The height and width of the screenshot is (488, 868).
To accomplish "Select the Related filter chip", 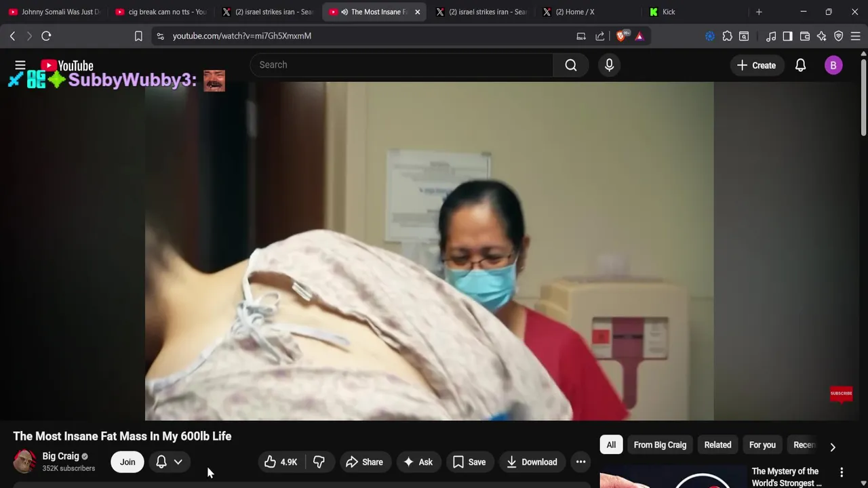I will 717,445.
